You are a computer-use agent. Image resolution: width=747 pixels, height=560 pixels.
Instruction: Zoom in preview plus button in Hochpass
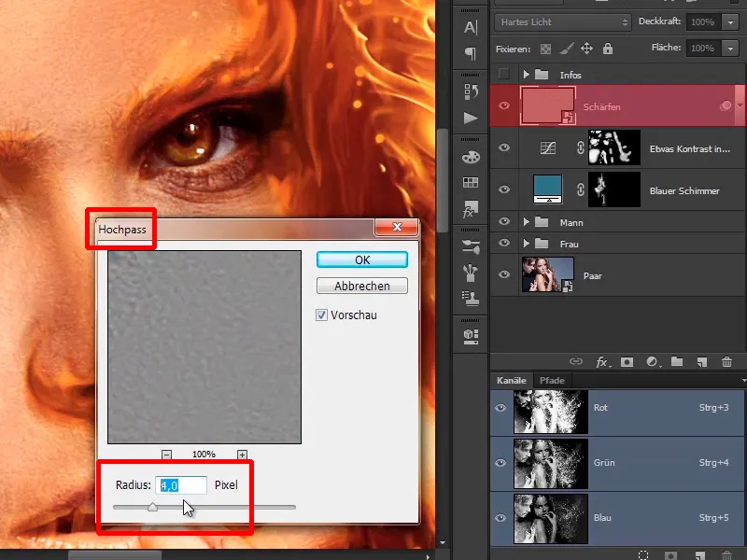(242, 455)
